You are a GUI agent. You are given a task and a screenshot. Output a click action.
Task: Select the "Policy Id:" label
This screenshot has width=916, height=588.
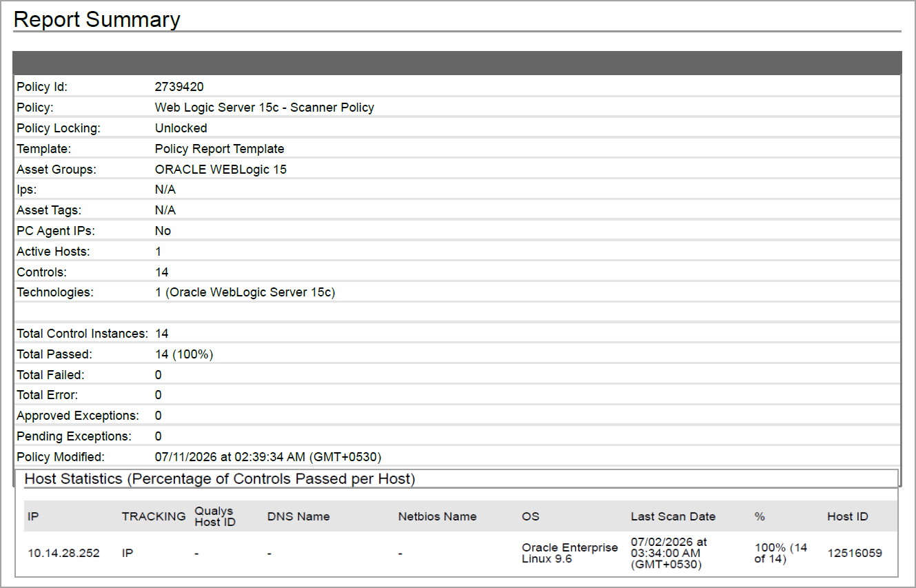coord(43,87)
